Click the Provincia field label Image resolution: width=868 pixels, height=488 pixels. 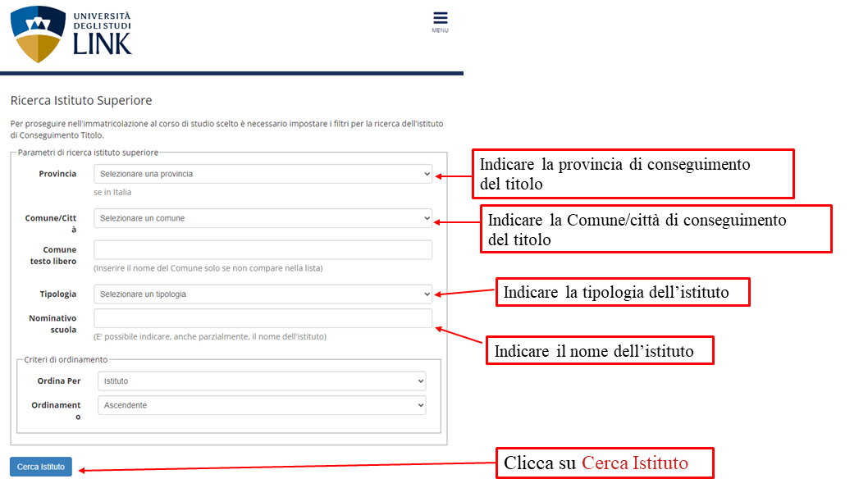pos(57,174)
